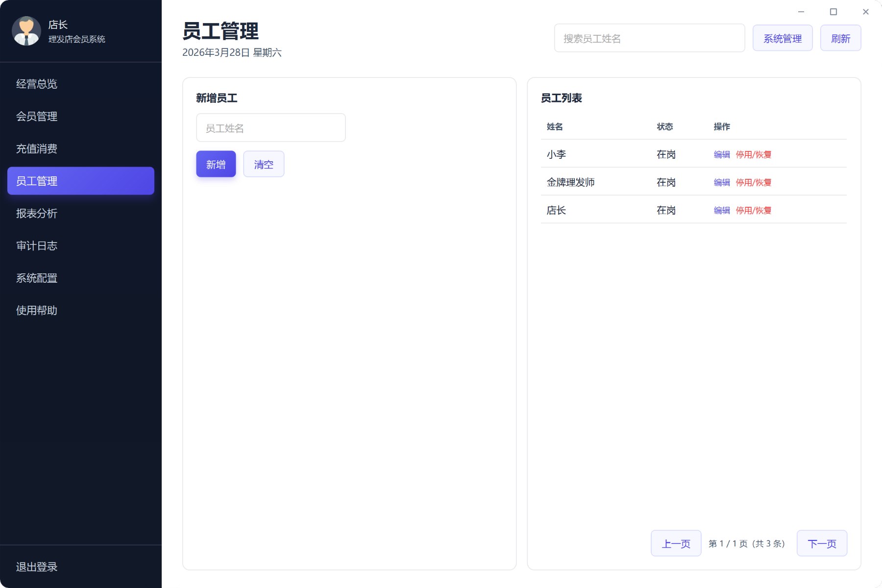Edit the employee 小李
The height and width of the screenshot is (588, 882).
coord(722,154)
